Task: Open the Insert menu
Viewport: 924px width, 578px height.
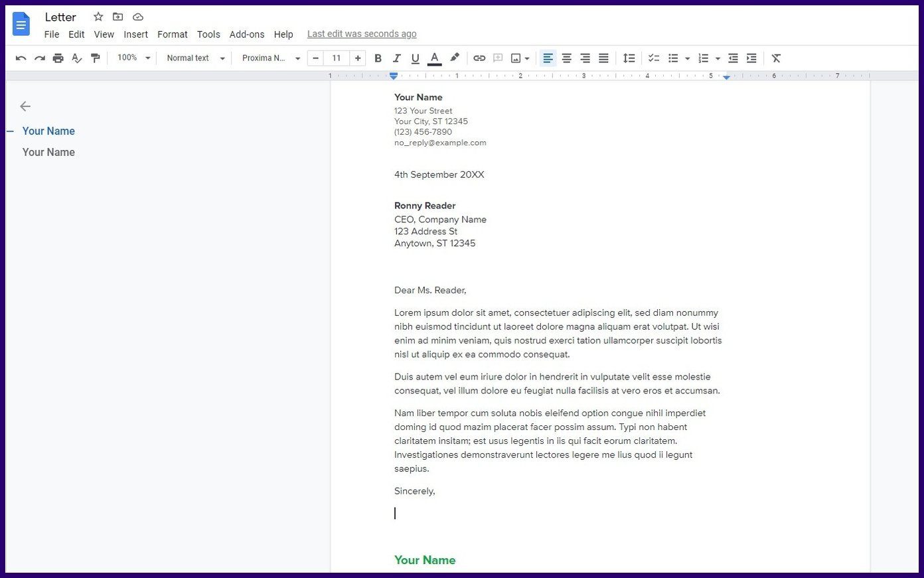Action: pos(136,35)
